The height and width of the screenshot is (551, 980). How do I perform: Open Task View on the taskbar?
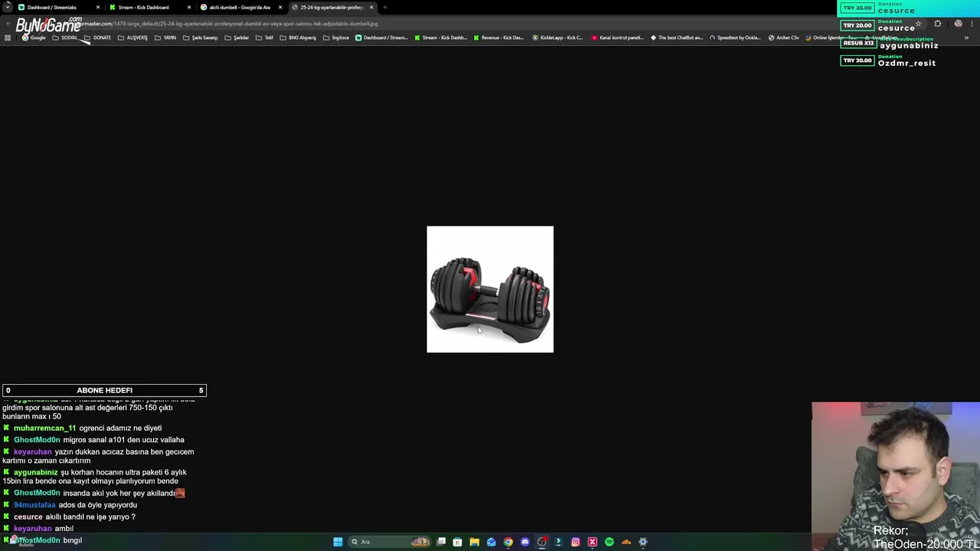click(441, 542)
